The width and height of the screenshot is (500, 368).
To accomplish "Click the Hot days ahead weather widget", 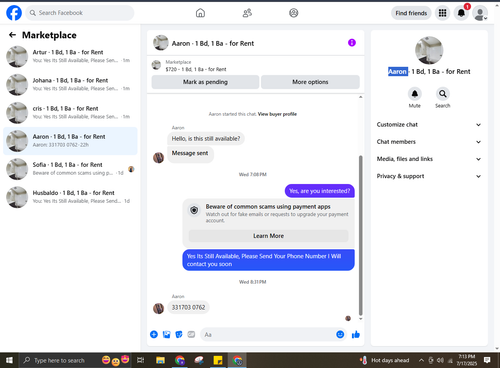I will tap(385, 360).
